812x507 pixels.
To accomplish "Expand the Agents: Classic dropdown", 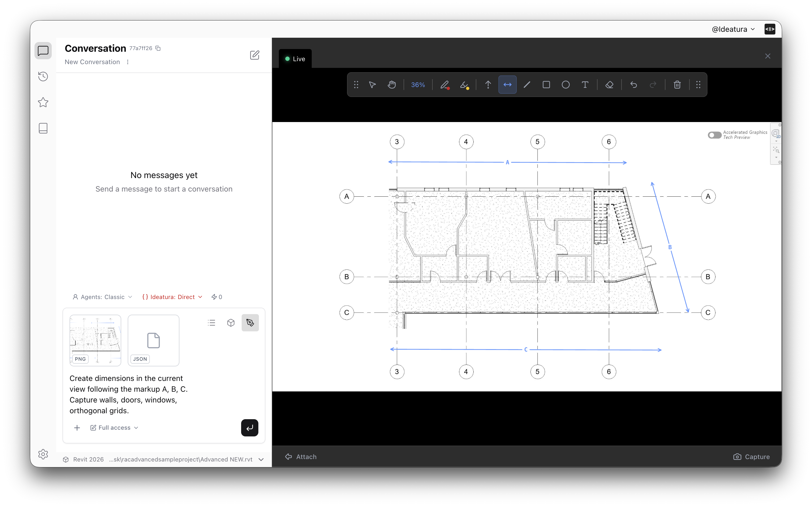I will point(102,297).
